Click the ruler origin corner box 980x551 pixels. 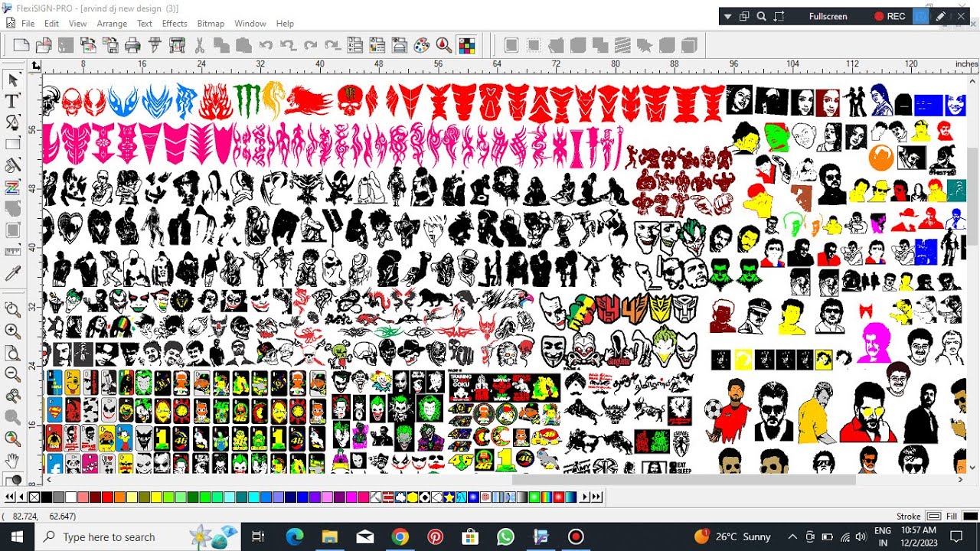(36, 67)
